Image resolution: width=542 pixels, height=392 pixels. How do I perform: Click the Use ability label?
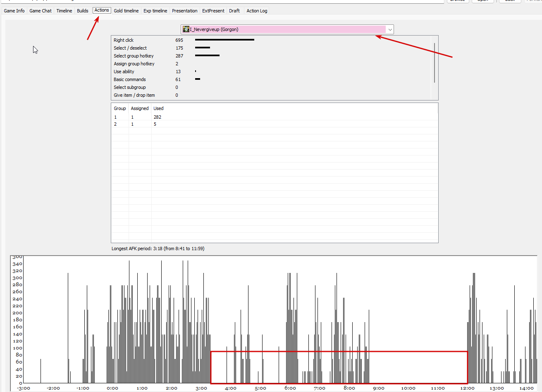click(124, 72)
